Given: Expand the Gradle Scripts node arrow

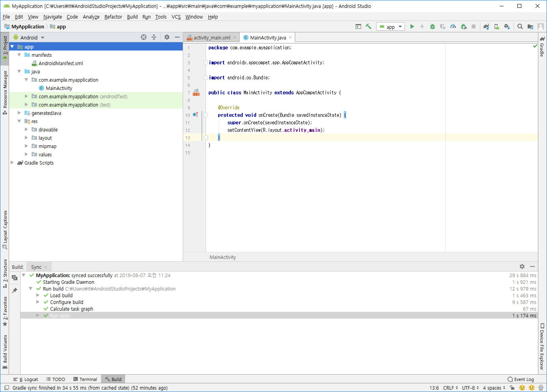Looking at the screenshot, I should (x=12, y=163).
